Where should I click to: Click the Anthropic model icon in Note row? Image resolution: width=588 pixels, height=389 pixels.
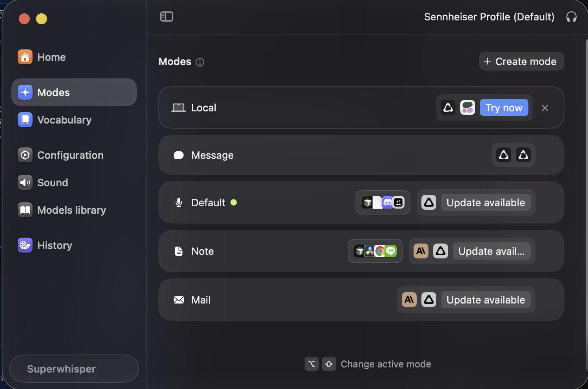(x=421, y=251)
